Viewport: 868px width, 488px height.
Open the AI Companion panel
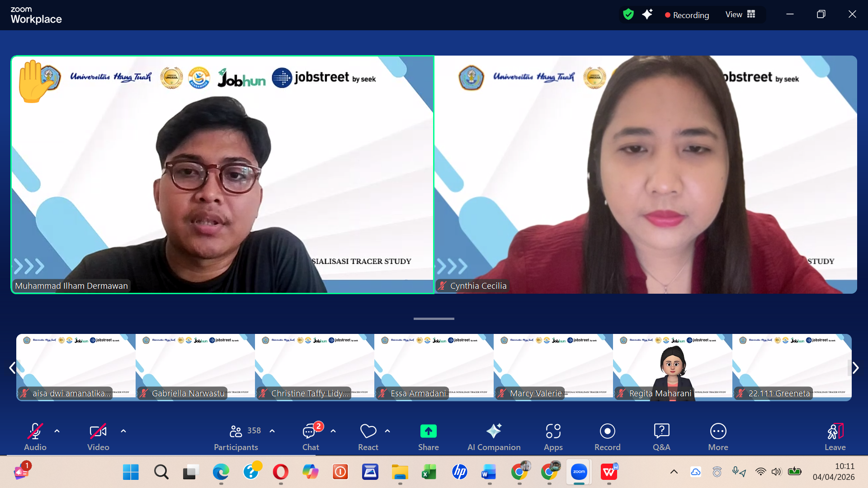tap(494, 437)
